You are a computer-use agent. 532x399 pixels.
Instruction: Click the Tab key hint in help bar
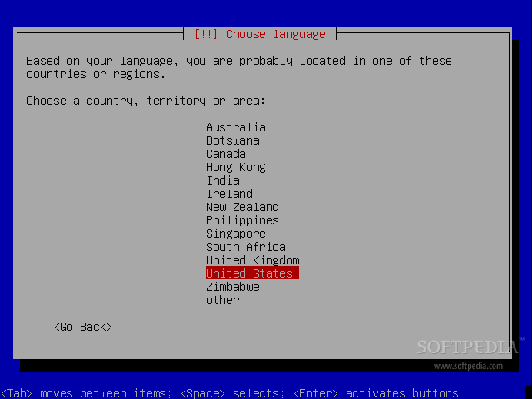(x=17, y=393)
